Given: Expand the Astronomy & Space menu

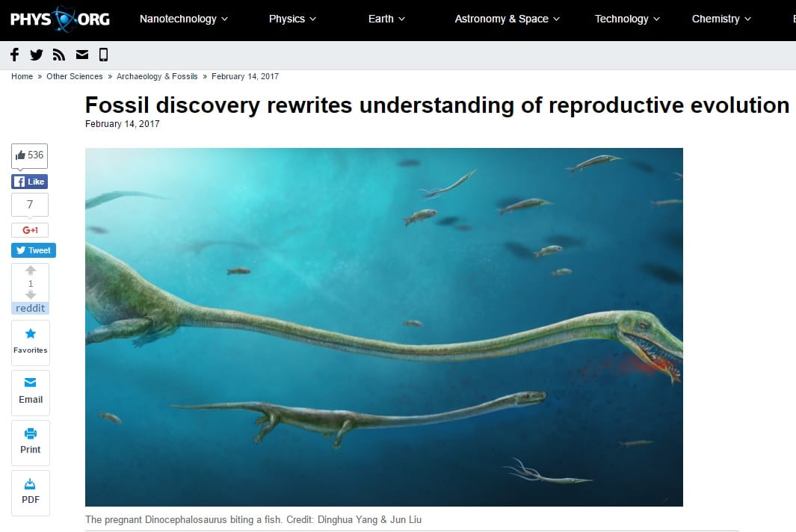Looking at the screenshot, I should click(507, 19).
